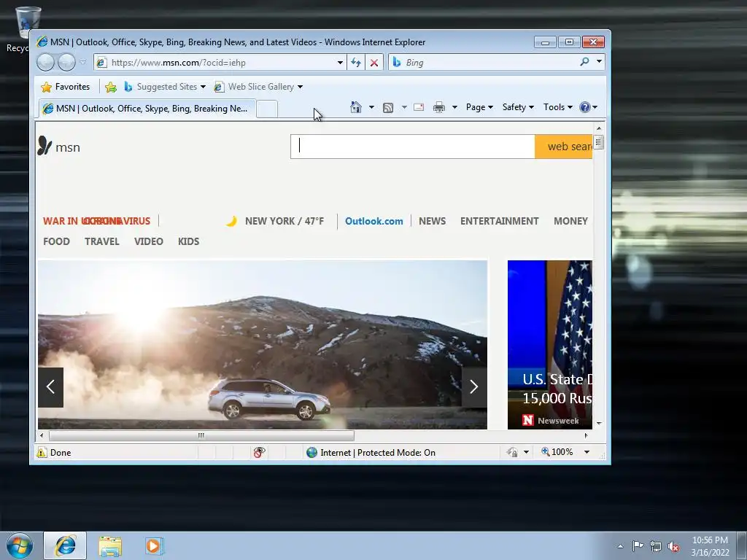747x560 pixels.
Task: Click Add to Favorites Bar star icon
Action: point(111,87)
